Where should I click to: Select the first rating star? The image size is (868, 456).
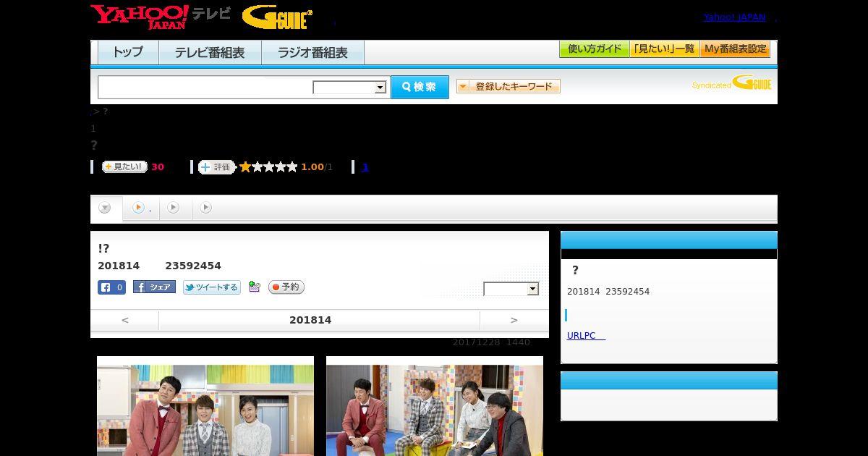pos(245,167)
